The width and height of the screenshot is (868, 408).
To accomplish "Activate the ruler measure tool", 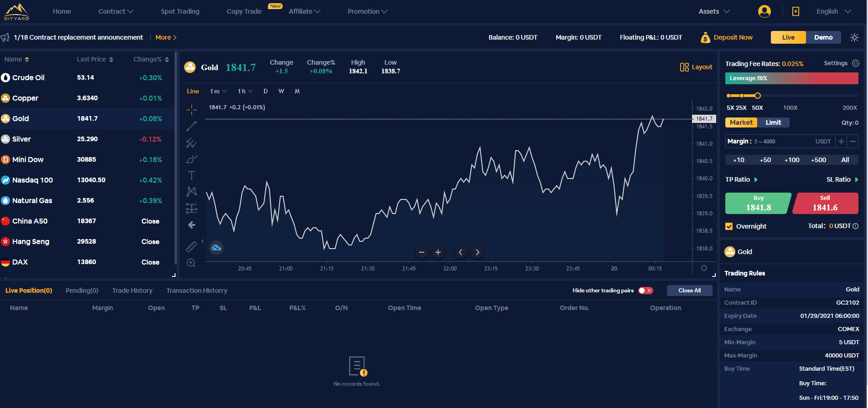I will tap(191, 246).
